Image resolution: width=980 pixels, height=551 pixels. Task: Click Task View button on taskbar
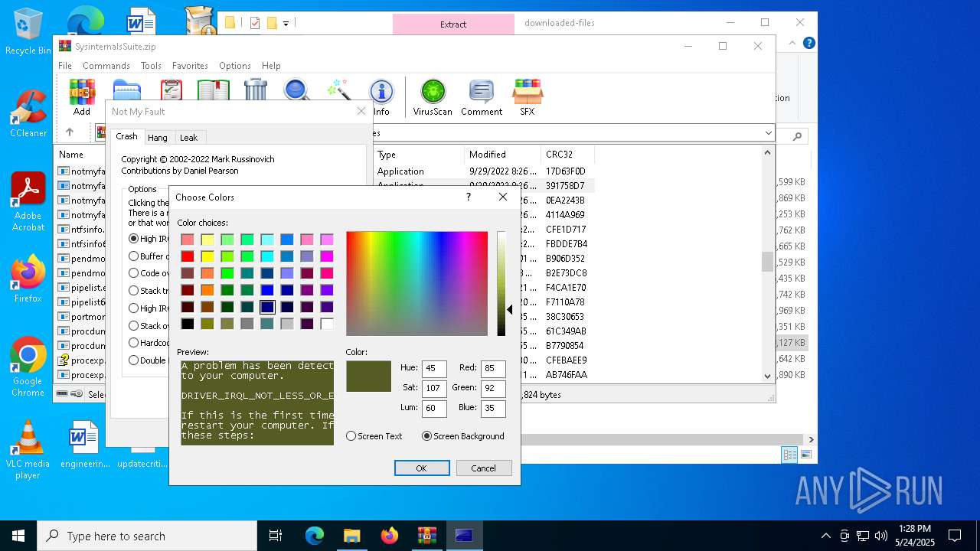(x=276, y=536)
